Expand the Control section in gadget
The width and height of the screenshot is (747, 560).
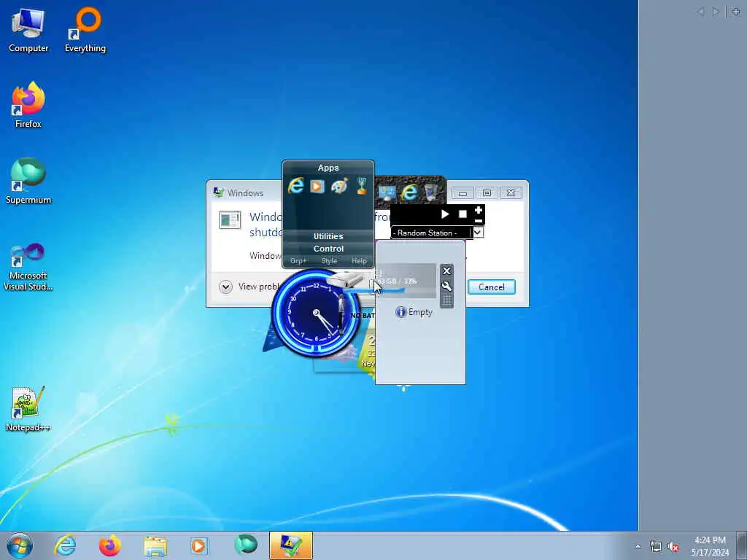point(328,249)
